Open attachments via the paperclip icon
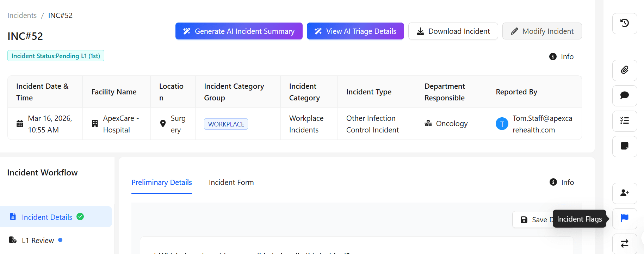Screen dimensions: 644x254 (x=624, y=70)
